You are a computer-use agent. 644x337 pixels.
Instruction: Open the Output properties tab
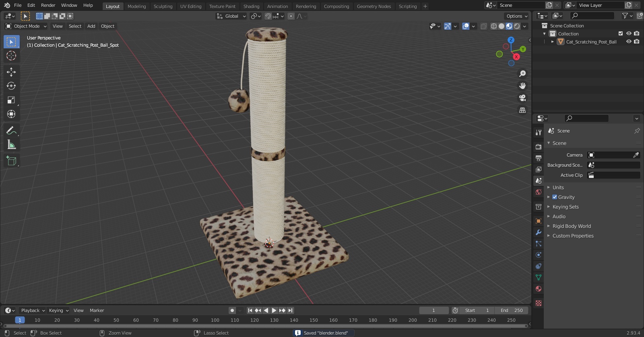[x=539, y=158]
